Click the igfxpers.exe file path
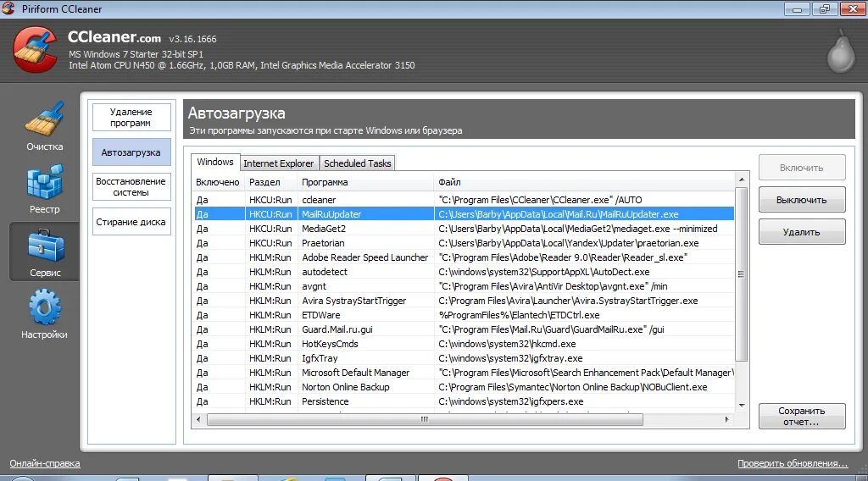 click(x=511, y=401)
